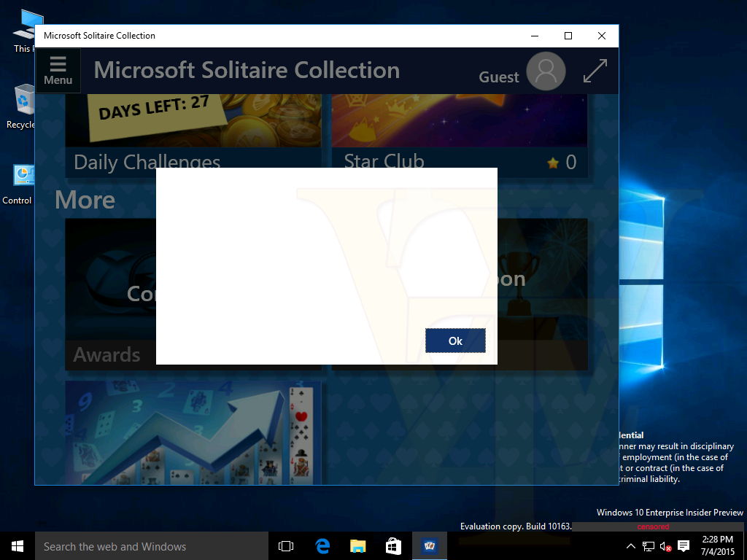The image size is (747, 560).
Task: Open Task View from the taskbar
Action: pos(286,546)
